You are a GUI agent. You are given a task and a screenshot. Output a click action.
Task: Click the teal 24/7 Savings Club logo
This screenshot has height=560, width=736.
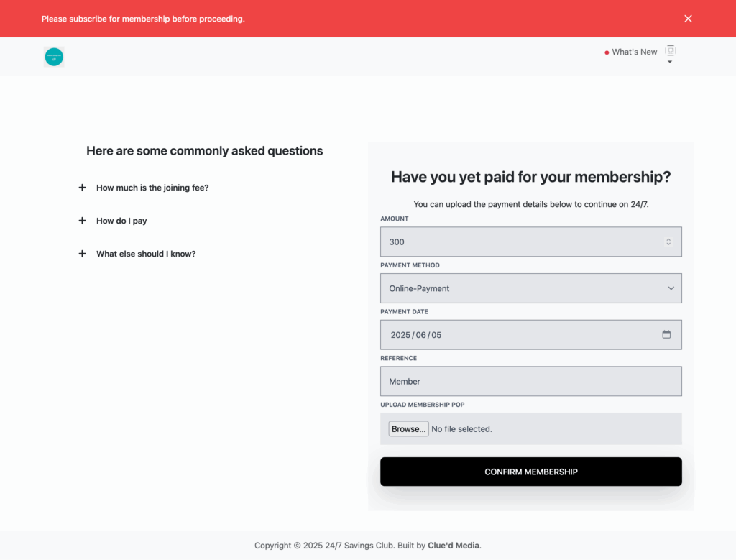click(x=54, y=56)
